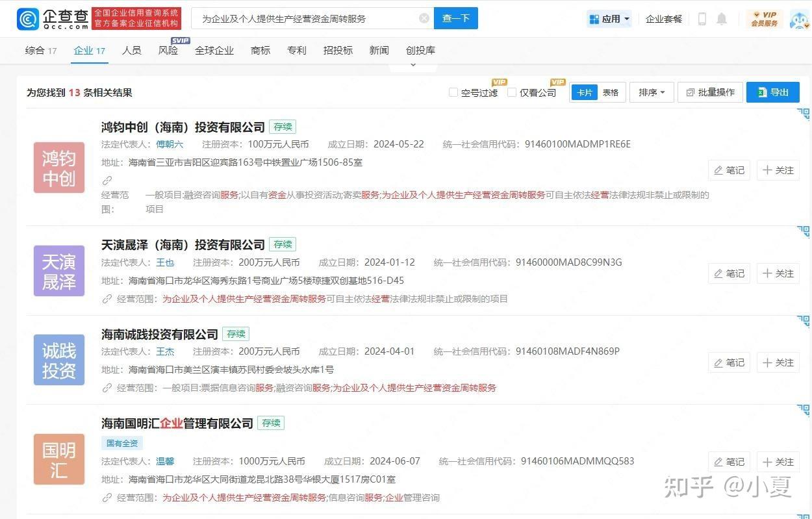Switch to the 商标 tab
The width and height of the screenshot is (812, 519).
tap(260, 50)
